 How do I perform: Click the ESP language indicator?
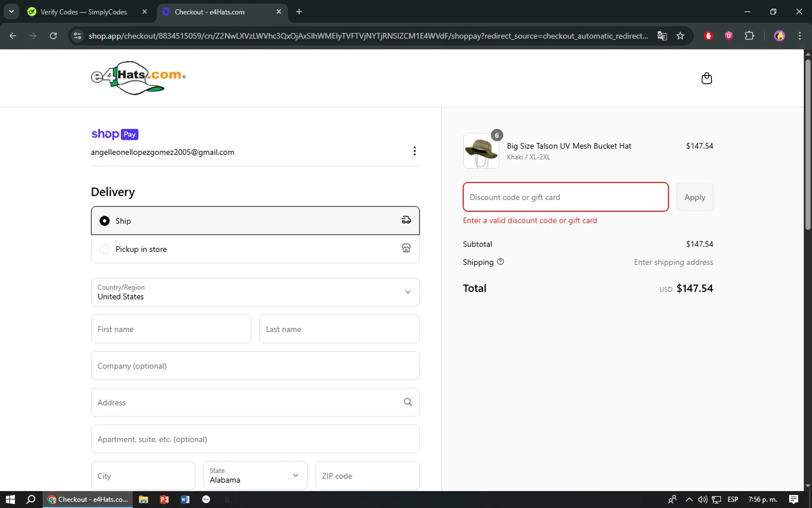tap(733, 499)
